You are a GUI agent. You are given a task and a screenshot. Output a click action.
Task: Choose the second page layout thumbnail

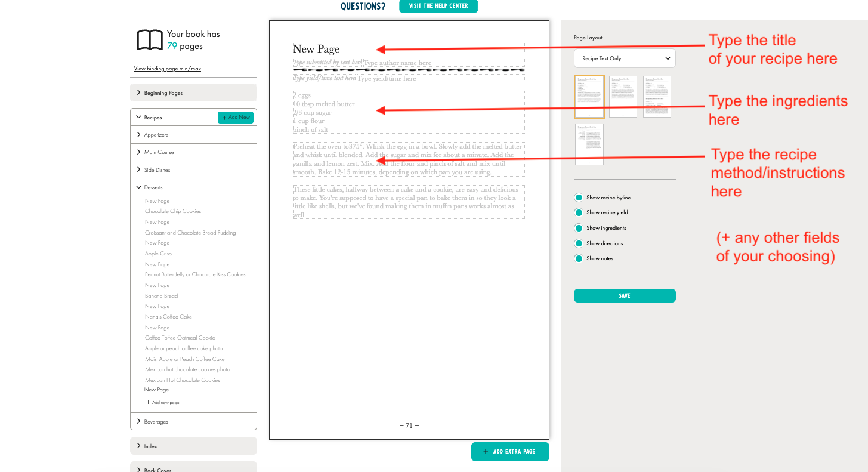pos(623,96)
